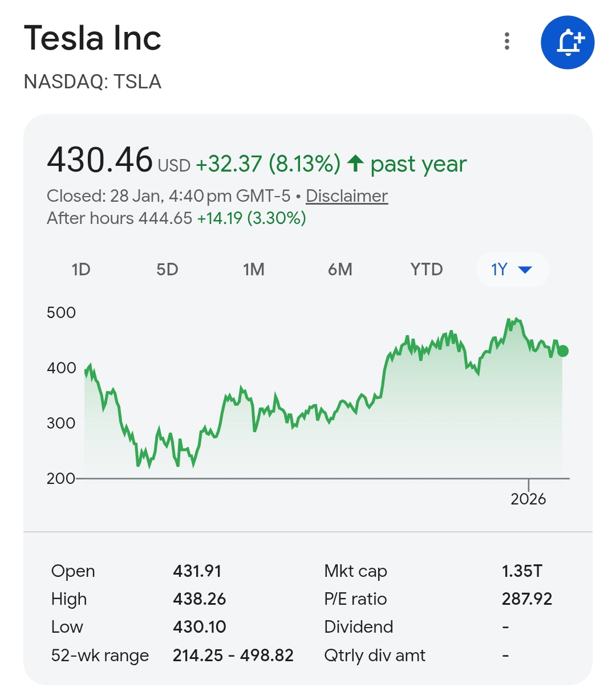Click the 430.46 stock price
The image size is (616, 696).
[100, 160]
